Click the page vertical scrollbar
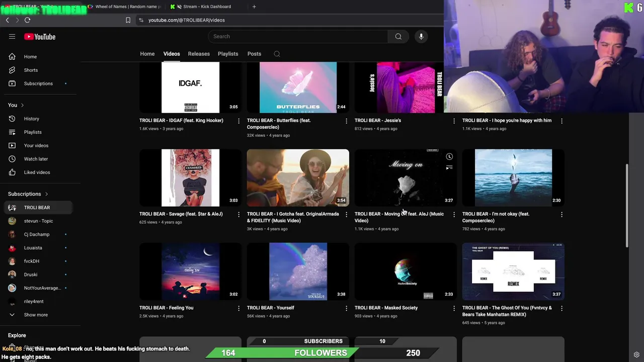644x362 pixels. (x=627, y=205)
